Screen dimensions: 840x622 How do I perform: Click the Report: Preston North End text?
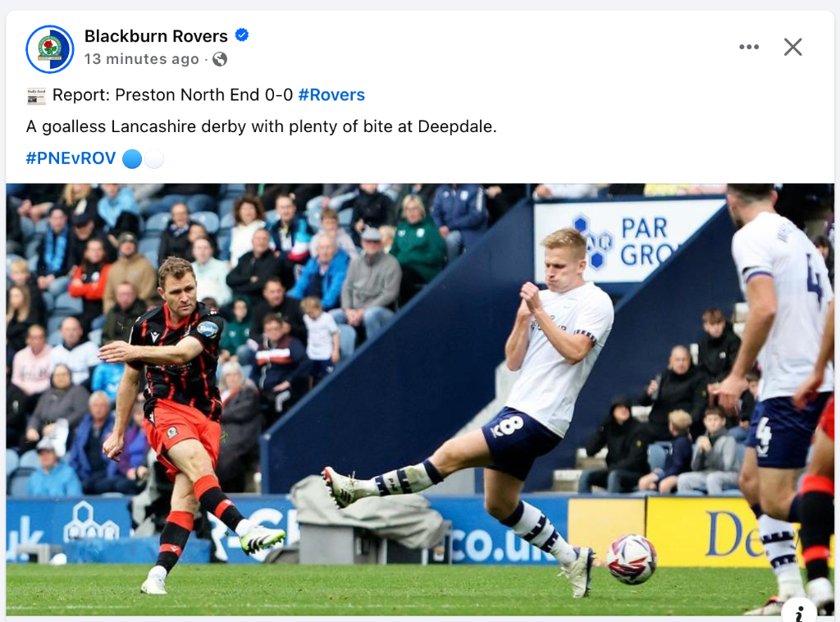(172, 95)
